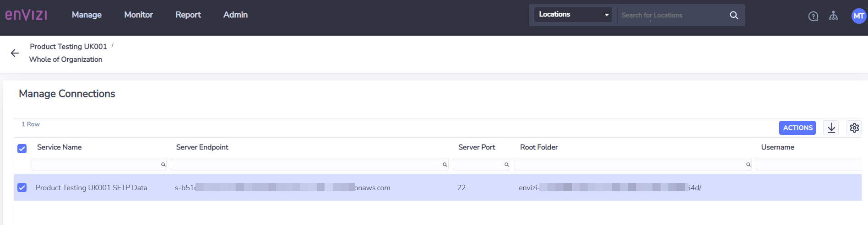
Task: Sort by Server Port column header
Action: (477, 147)
